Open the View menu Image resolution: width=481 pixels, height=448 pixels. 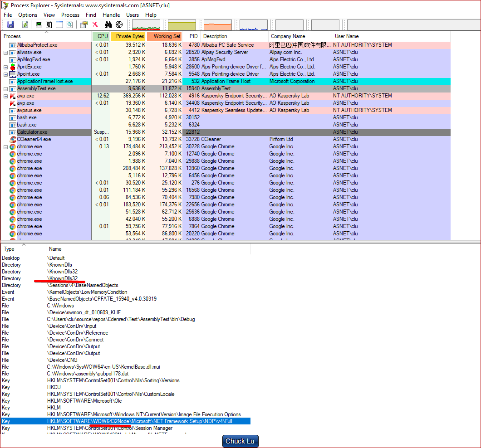pos(49,15)
